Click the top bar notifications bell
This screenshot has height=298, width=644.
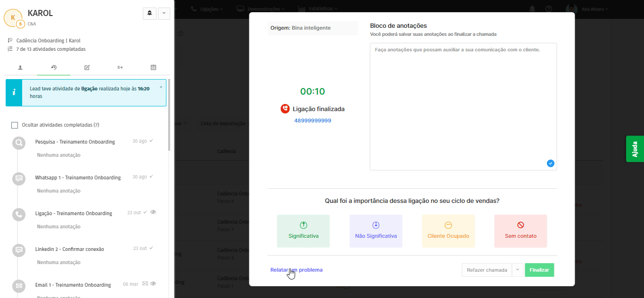pos(532,8)
